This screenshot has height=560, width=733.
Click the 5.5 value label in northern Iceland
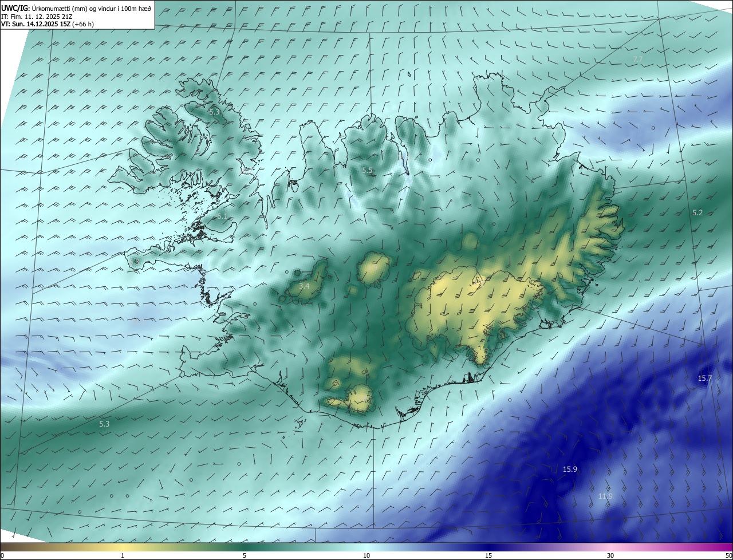click(367, 170)
